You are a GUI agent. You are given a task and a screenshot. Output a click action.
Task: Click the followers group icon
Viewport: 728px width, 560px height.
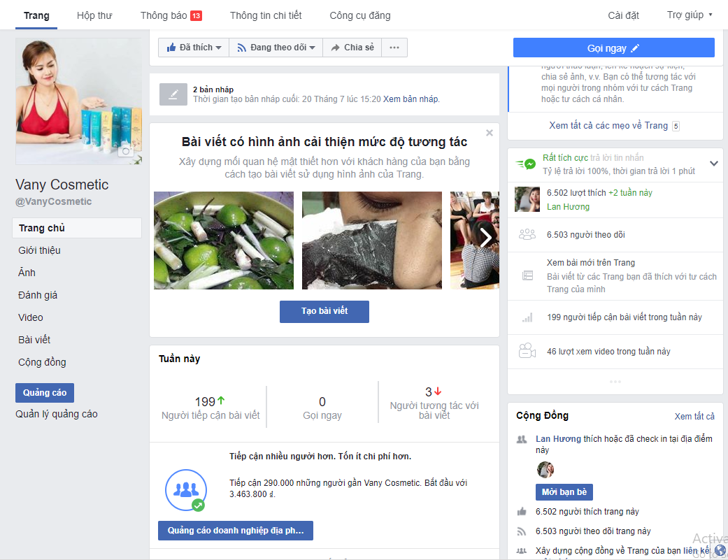527,235
